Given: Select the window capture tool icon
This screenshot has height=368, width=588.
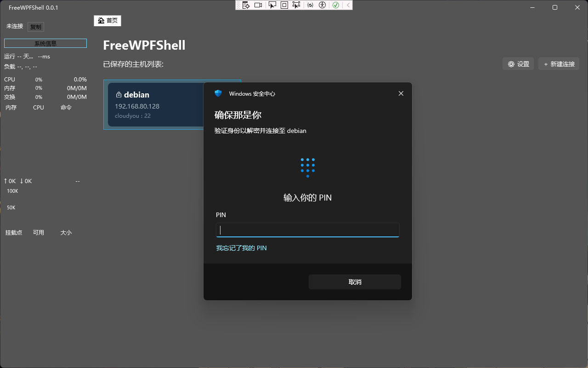Looking at the screenshot, I should tap(272, 5).
